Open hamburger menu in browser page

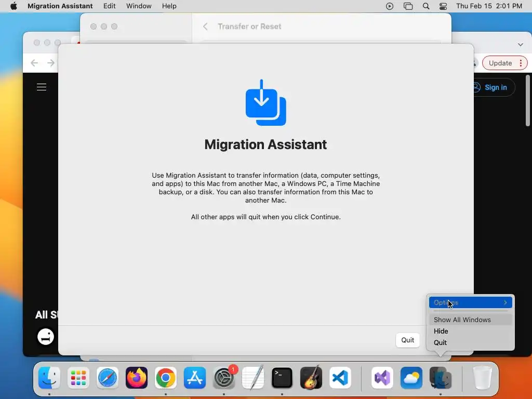(42, 87)
